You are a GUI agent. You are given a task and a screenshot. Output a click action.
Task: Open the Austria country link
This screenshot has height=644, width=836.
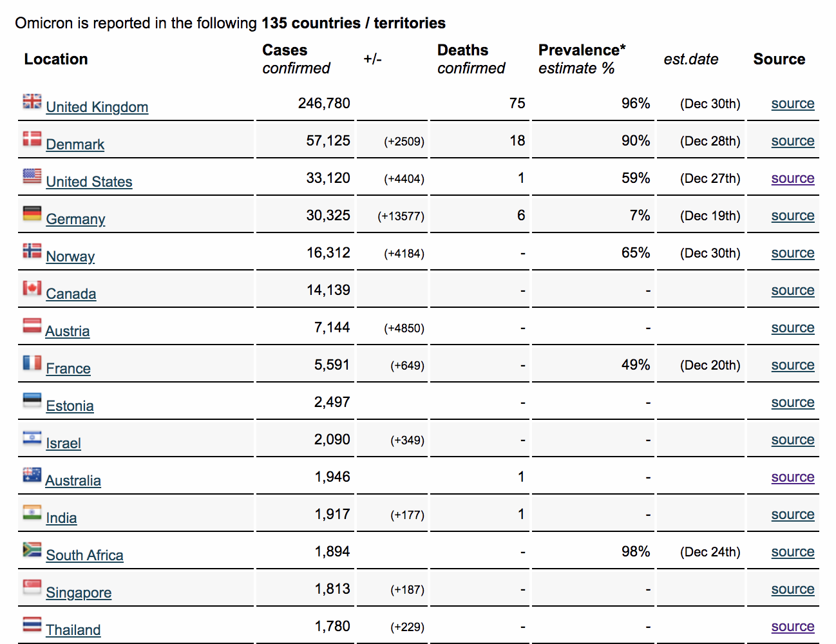tap(68, 331)
